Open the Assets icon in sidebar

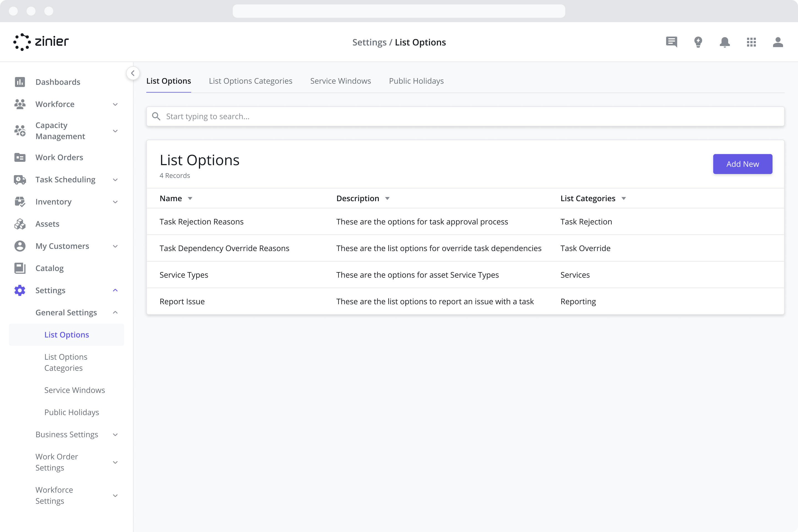coord(20,224)
